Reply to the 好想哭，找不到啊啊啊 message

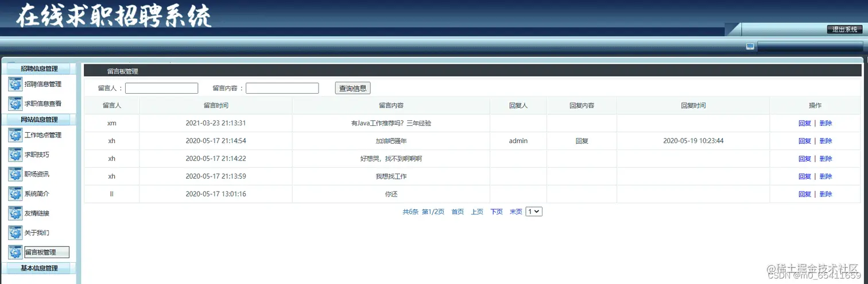pyautogui.click(x=805, y=159)
